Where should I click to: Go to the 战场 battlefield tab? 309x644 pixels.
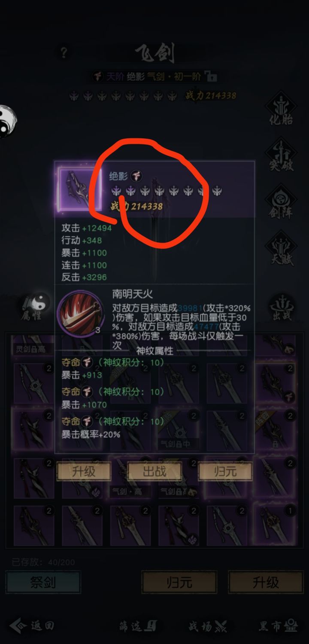(207, 626)
